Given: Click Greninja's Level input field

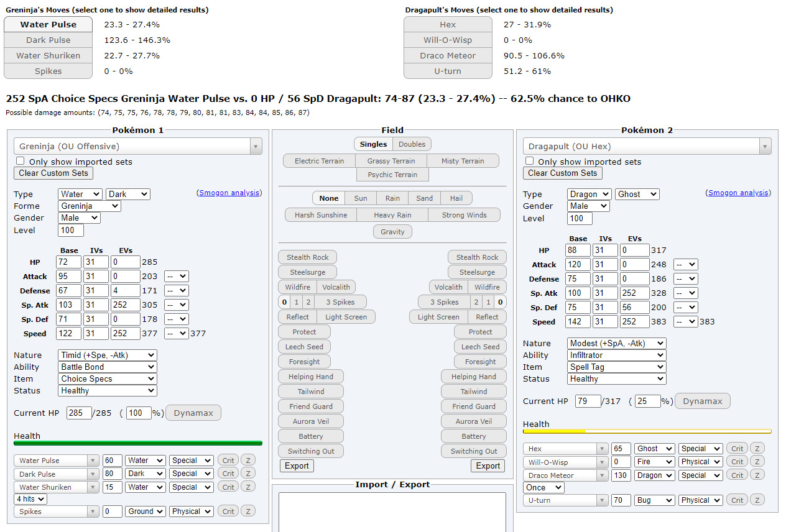Looking at the screenshot, I should [71, 230].
